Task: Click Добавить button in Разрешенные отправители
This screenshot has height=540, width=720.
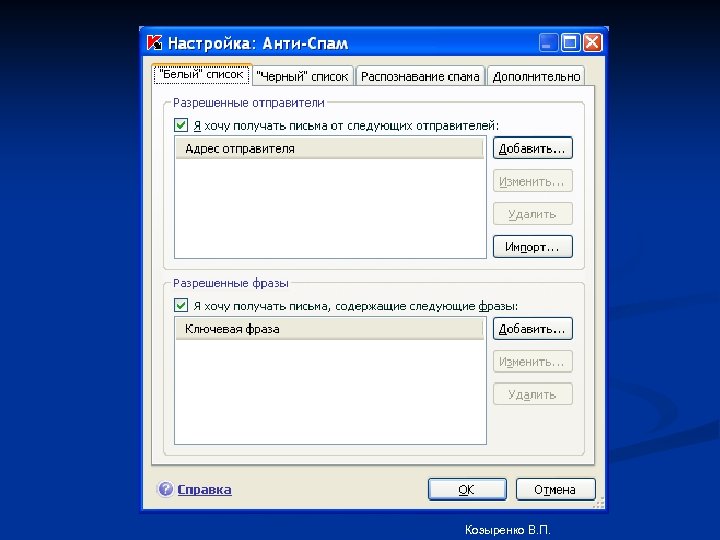Action: click(x=533, y=148)
